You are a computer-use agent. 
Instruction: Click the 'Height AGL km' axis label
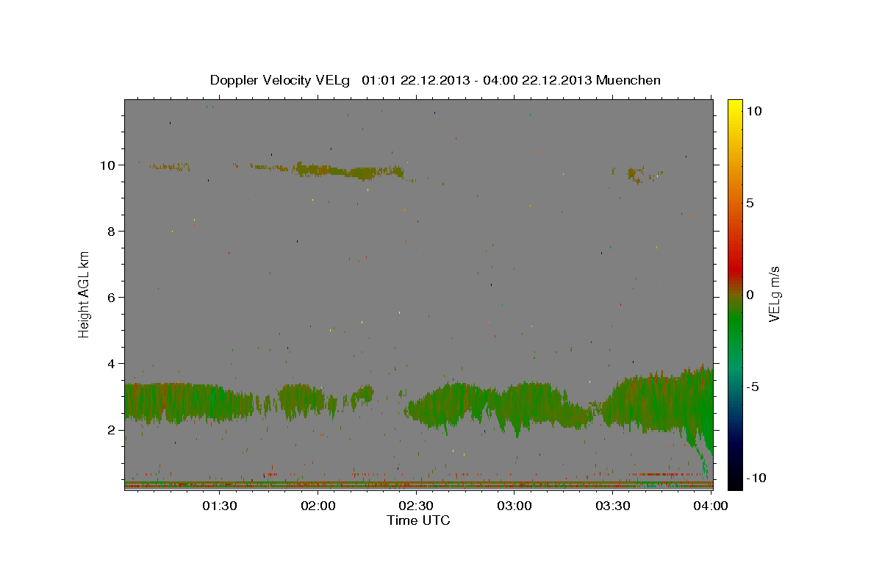[85, 294]
